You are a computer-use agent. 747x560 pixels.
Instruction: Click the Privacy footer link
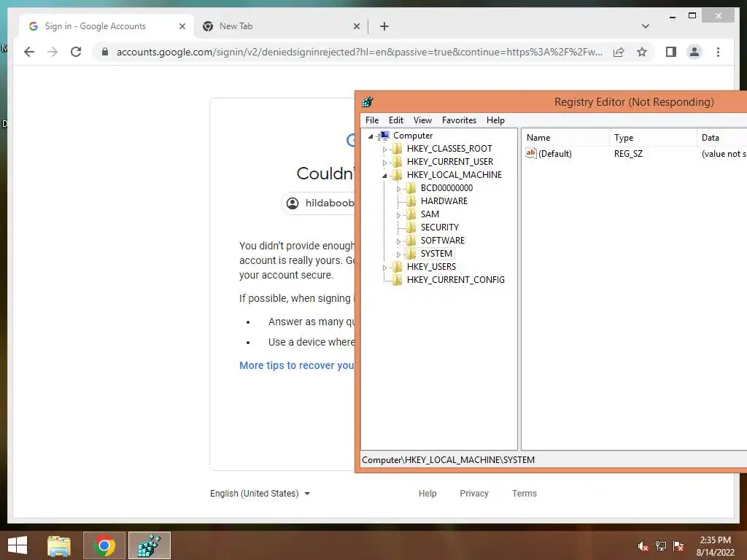474,494
